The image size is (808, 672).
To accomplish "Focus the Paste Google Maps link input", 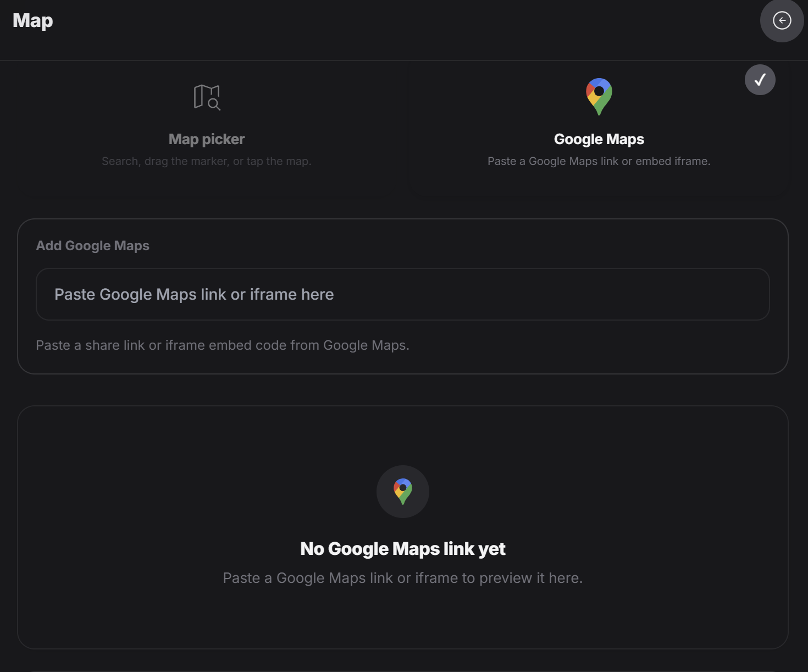I will point(402,294).
